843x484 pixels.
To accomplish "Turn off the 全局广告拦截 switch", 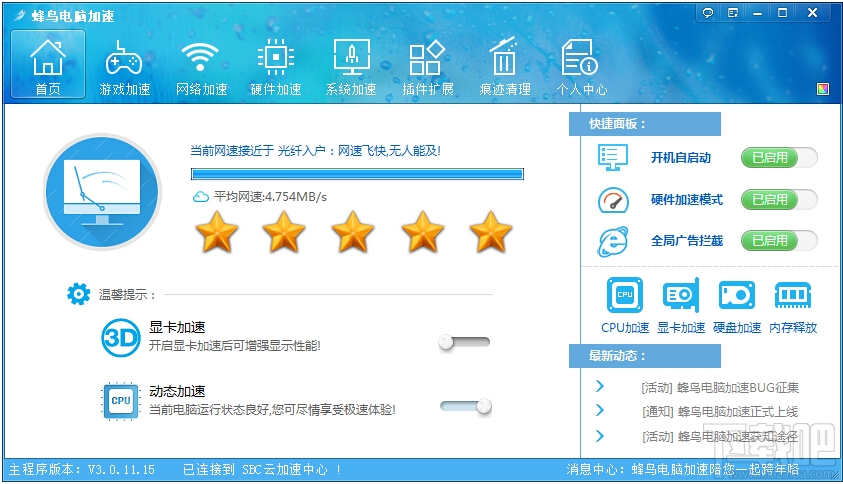I will click(778, 241).
